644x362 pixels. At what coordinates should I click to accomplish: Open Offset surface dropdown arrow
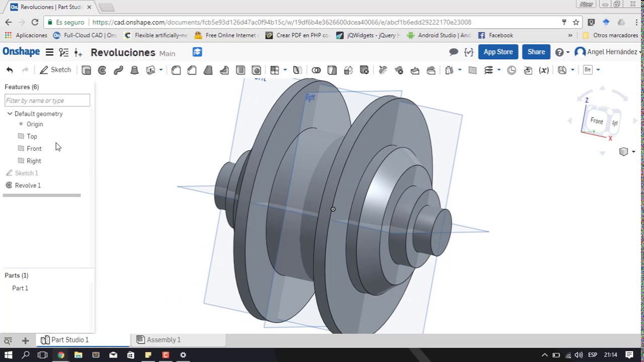[459, 70]
